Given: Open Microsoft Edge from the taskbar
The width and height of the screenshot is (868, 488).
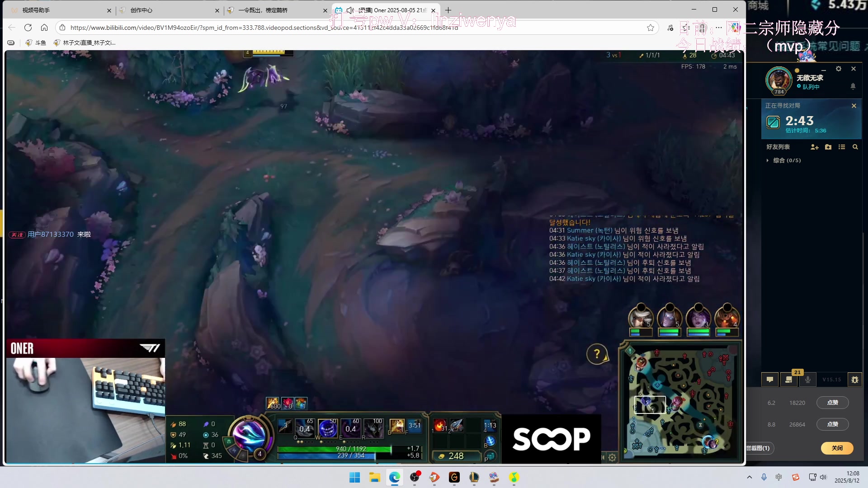Looking at the screenshot, I should (395, 477).
